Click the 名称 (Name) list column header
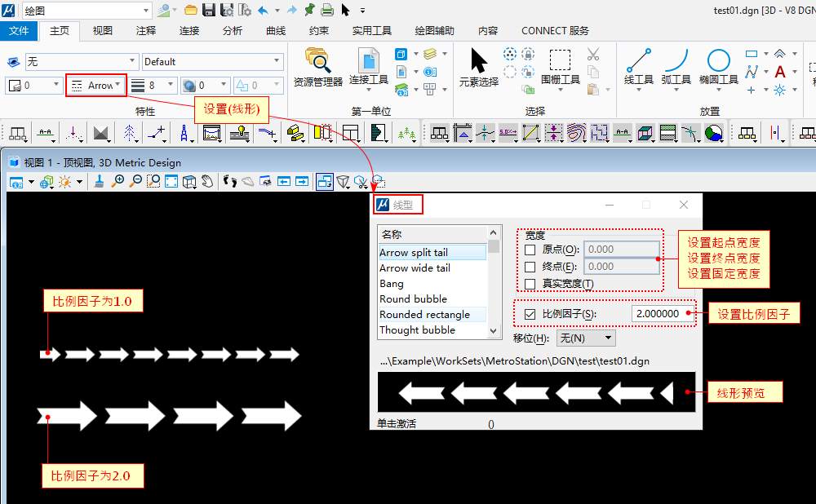 click(x=432, y=235)
